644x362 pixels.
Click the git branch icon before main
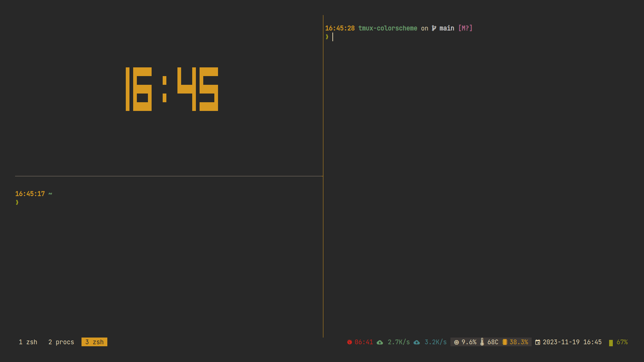(434, 28)
